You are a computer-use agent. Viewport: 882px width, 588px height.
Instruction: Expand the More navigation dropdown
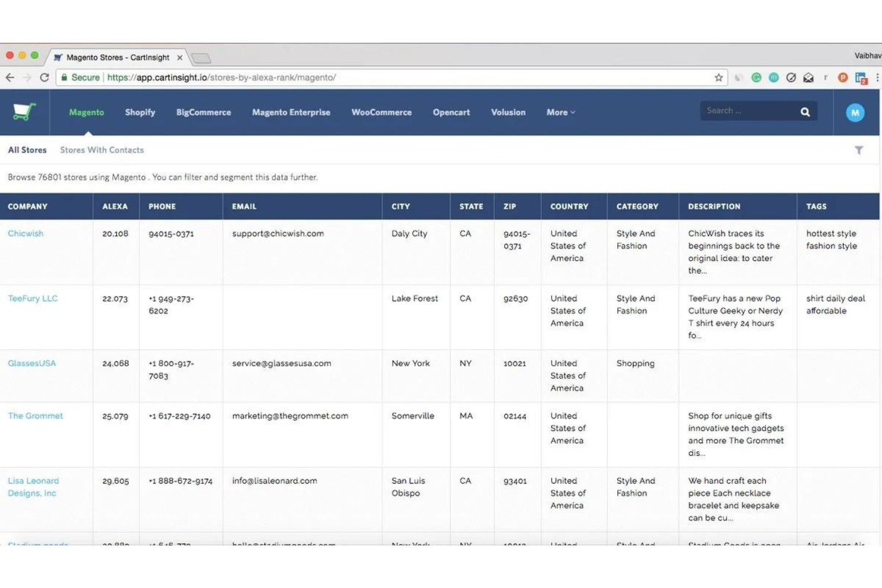tap(559, 112)
